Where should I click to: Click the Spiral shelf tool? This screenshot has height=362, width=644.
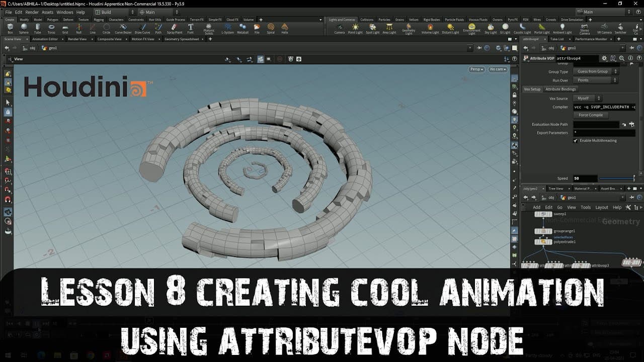271,28
